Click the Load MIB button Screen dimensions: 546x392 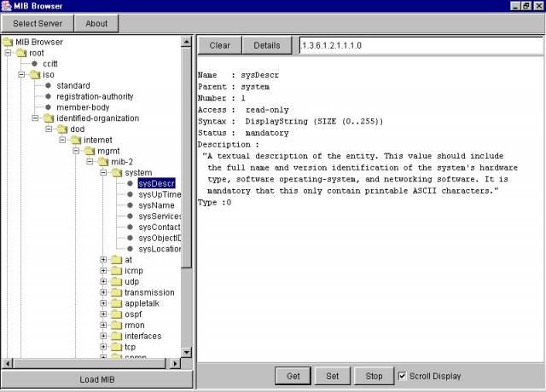[96, 379]
